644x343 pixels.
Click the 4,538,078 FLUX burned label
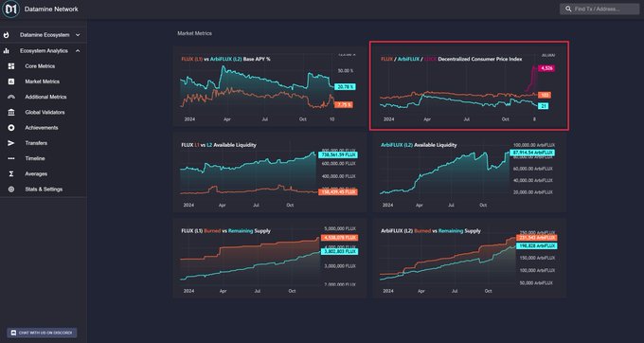[339, 238]
